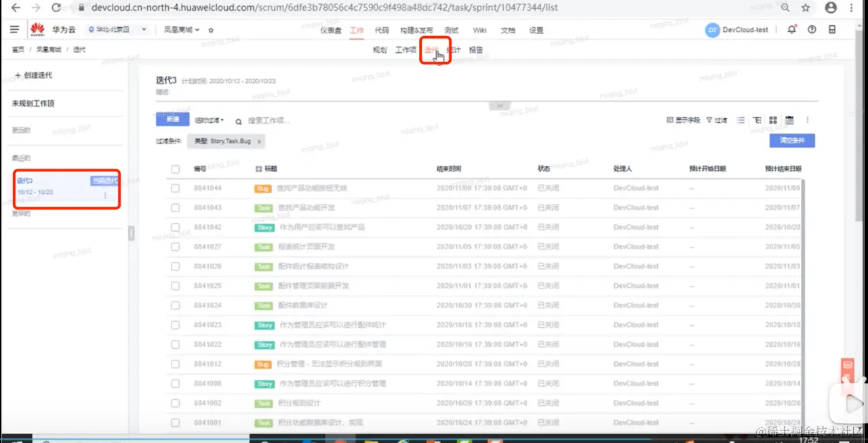This screenshot has height=443, width=868.
Task: Open the 显示字段 column selector
Action: [x=684, y=120]
